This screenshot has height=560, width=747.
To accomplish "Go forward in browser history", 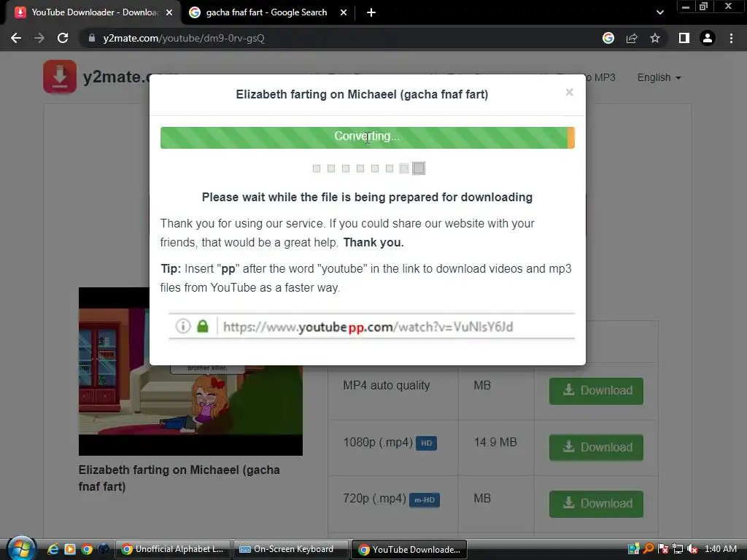I will (x=39, y=38).
